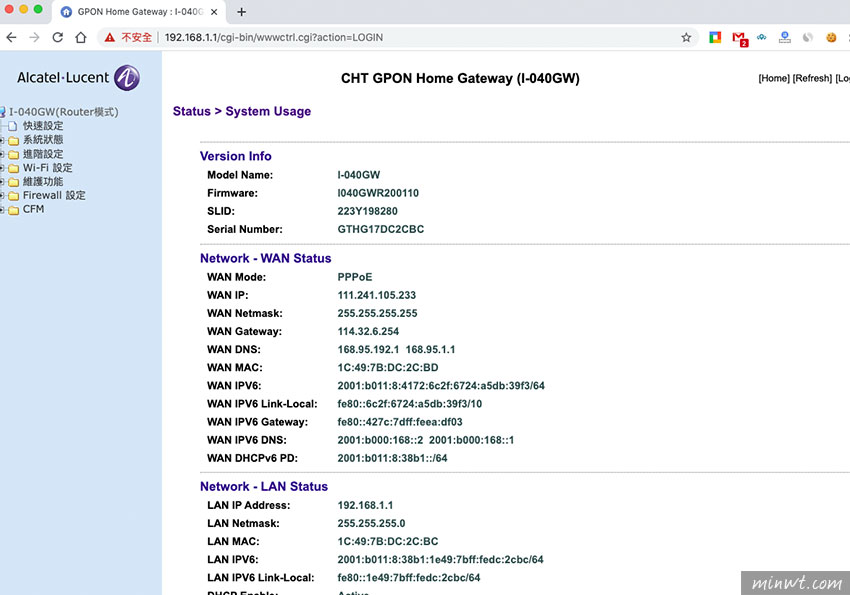Click the blue link-shaped extension icon
The image size is (850, 595).
click(x=762, y=37)
